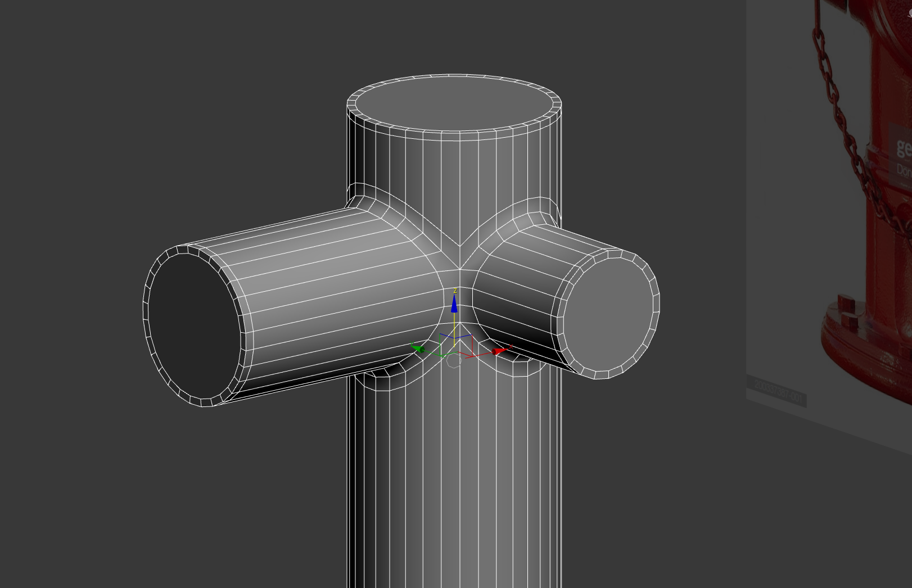This screenshot has height=588, width=912.
Task: Grab the green Y-axis gizmo arrow
Action: click(419, 349)
